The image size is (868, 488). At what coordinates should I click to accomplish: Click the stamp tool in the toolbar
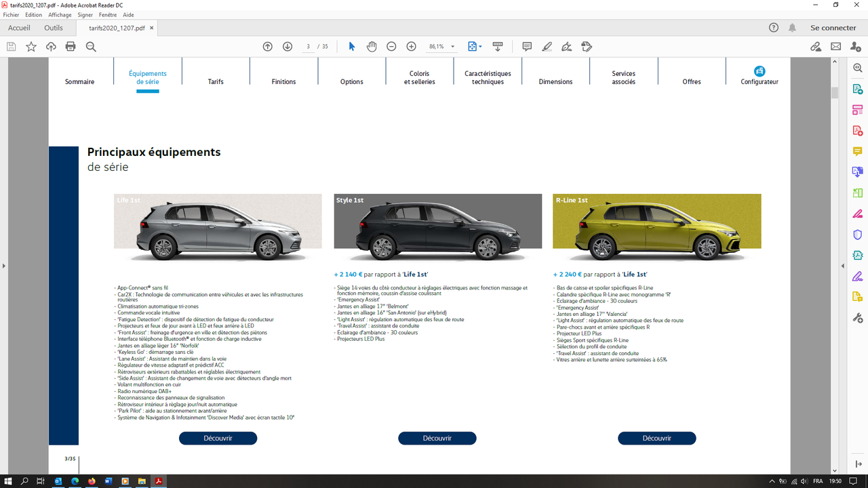tap(587, 47)
